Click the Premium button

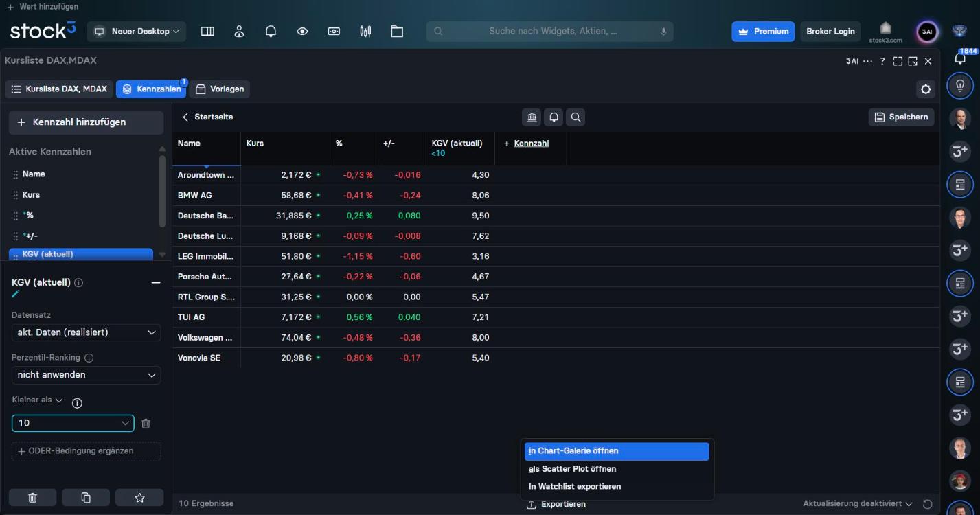pos(763,32)
